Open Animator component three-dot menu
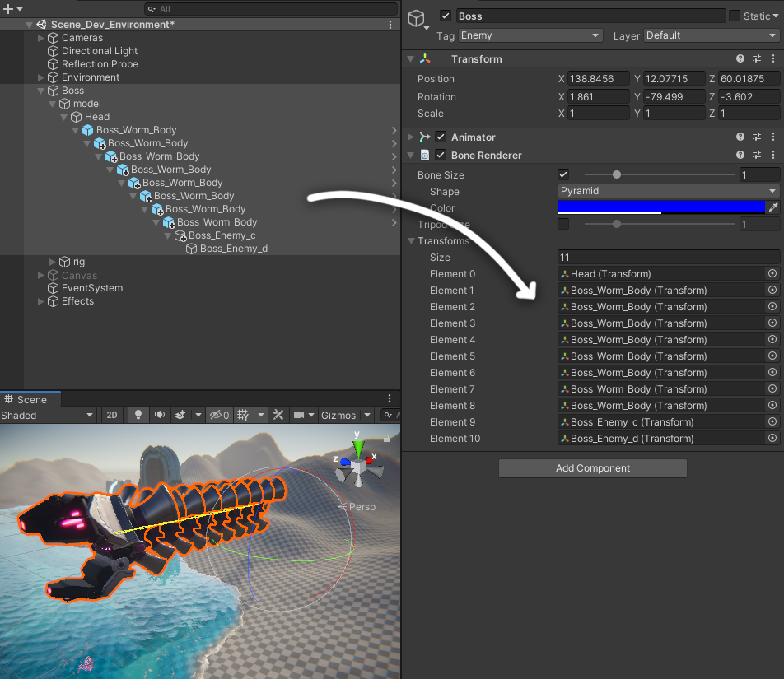Viewport: 784px width, 679px height. click(772, 137)
